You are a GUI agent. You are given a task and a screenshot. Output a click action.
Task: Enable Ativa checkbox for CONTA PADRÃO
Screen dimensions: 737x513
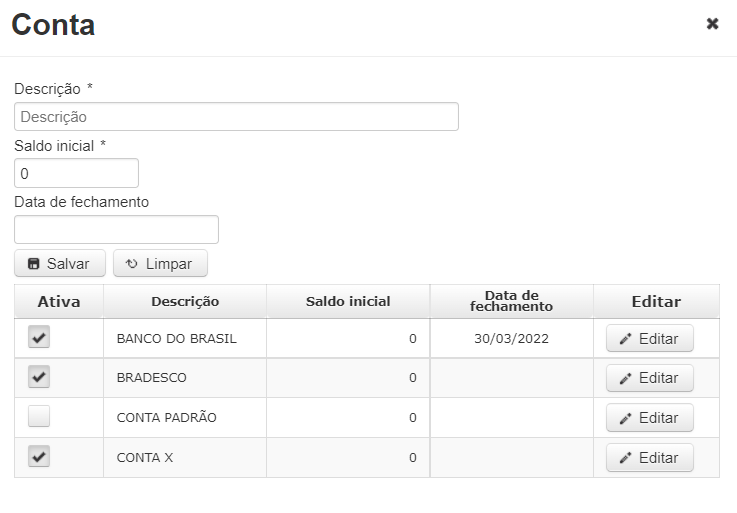point(39,416)
